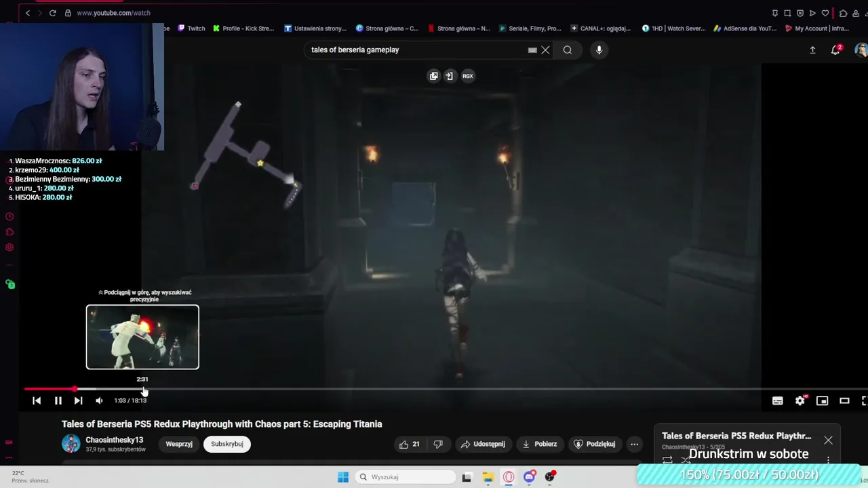Click the RGX overlay button
Viewport: 868px width, 488px height.
click(x=467, y=76)
